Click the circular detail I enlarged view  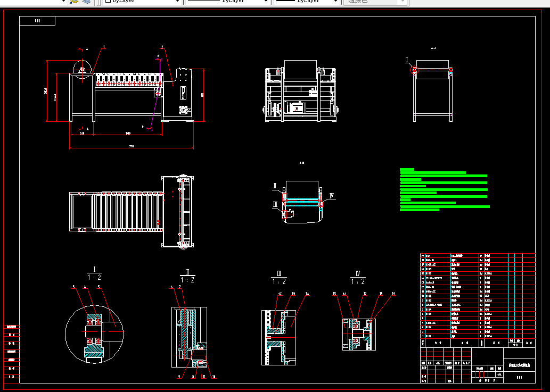click(94, 333)
